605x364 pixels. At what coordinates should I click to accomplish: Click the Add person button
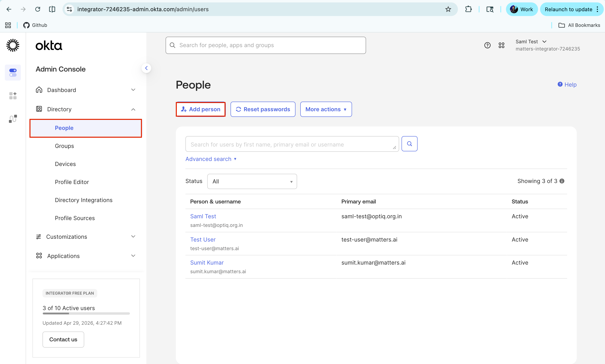[x=201, y=109]
